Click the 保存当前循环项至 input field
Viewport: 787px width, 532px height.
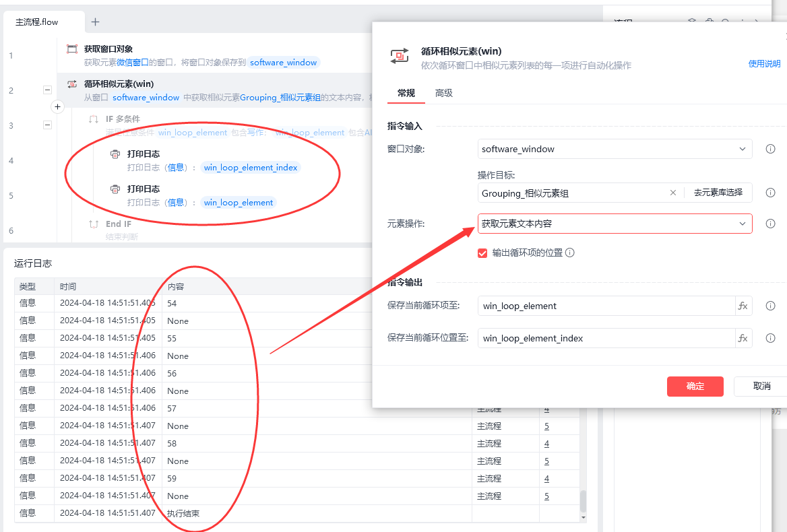pyautogui.click(x=606, y=306)
